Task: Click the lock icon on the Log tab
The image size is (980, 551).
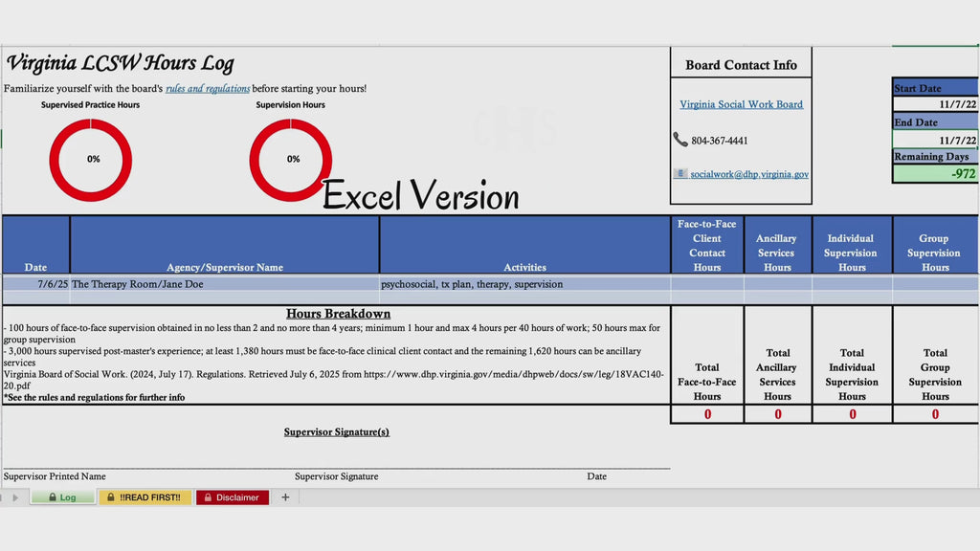Action: pos(53,497)
